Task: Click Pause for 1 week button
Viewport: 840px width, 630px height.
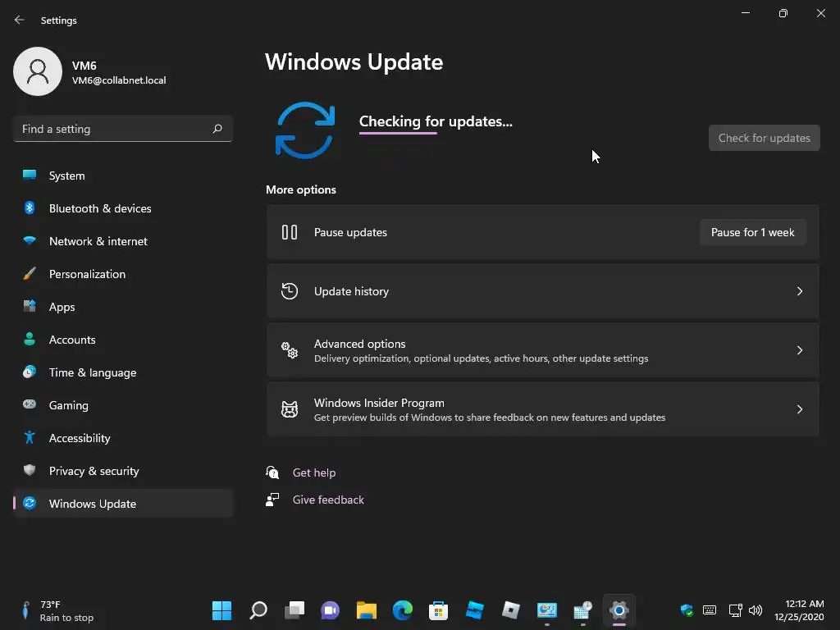Action: [x=753, y=232]
